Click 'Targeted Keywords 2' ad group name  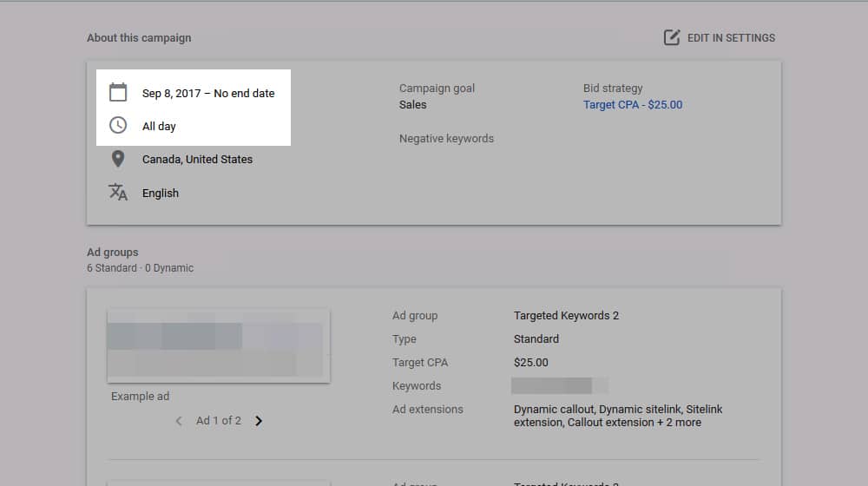[x=566, y=316]
